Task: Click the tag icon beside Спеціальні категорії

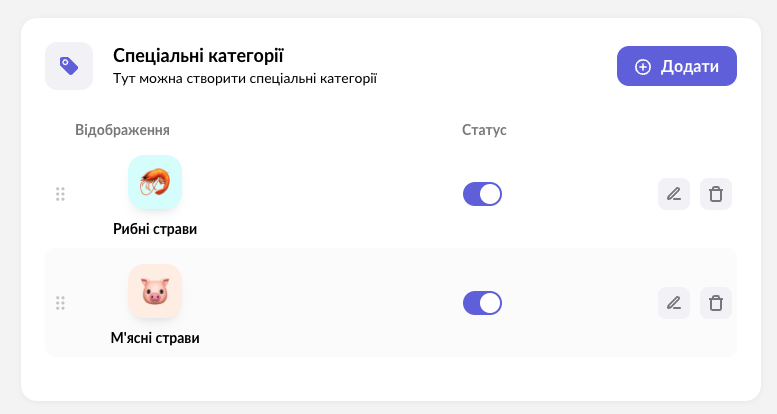Action: (x=68, y=66)
